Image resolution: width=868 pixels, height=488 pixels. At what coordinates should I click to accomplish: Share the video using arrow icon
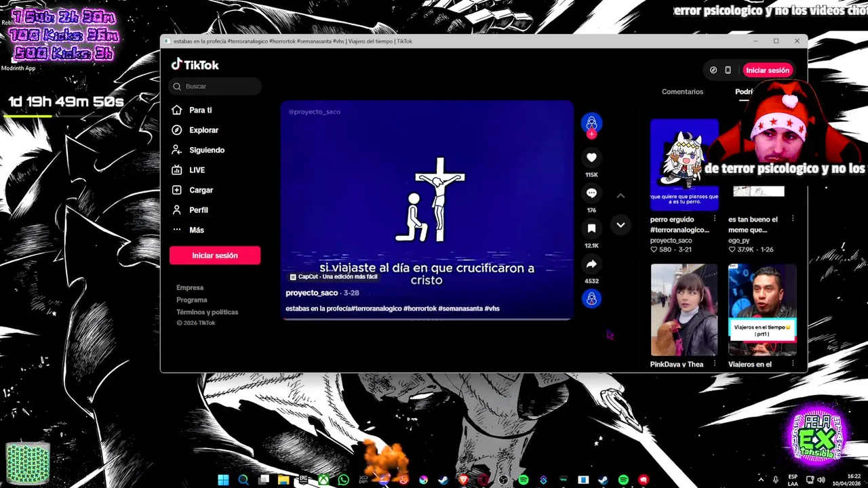pos(591,264)
